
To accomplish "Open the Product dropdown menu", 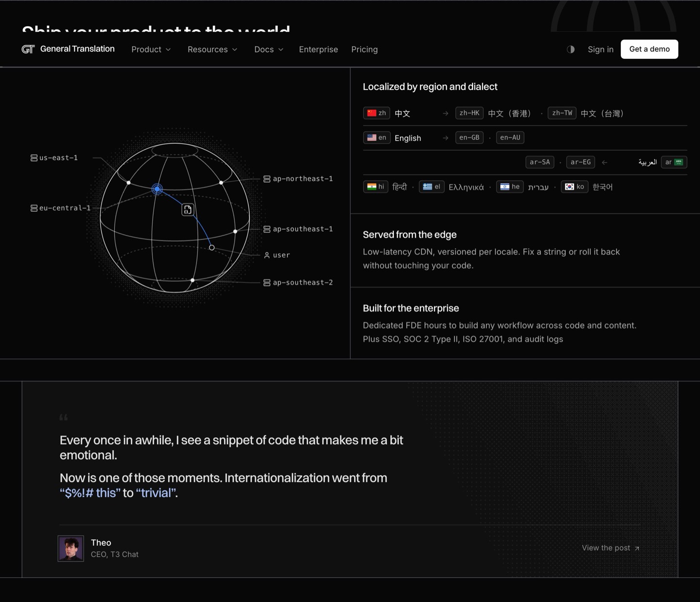I will point(151,50).
